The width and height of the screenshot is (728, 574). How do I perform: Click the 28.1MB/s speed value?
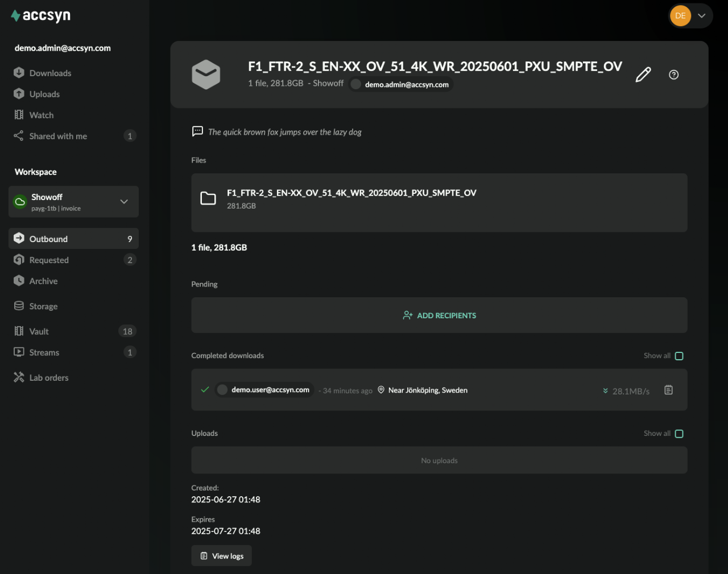(x=631, y=391)
